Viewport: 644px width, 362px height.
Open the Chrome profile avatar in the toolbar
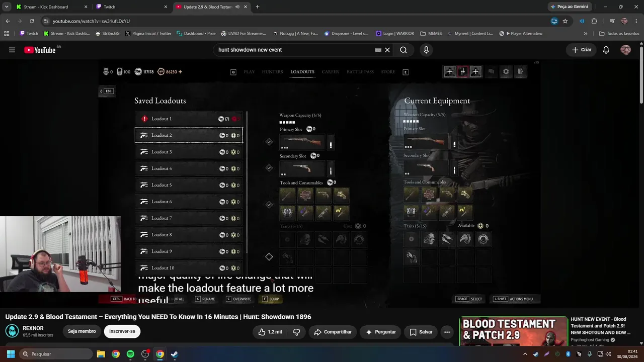pyautogui.click(x=624, y=21)
